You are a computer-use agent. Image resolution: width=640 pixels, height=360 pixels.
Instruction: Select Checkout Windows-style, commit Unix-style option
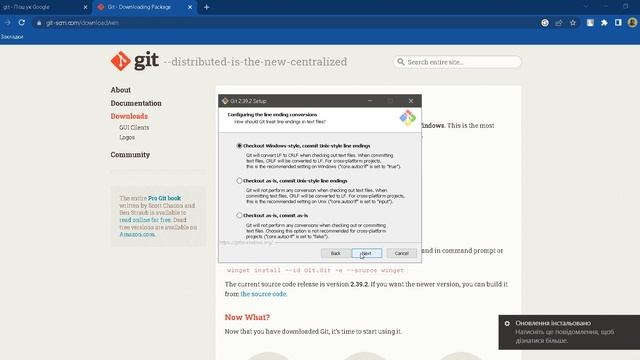point(240,146)
